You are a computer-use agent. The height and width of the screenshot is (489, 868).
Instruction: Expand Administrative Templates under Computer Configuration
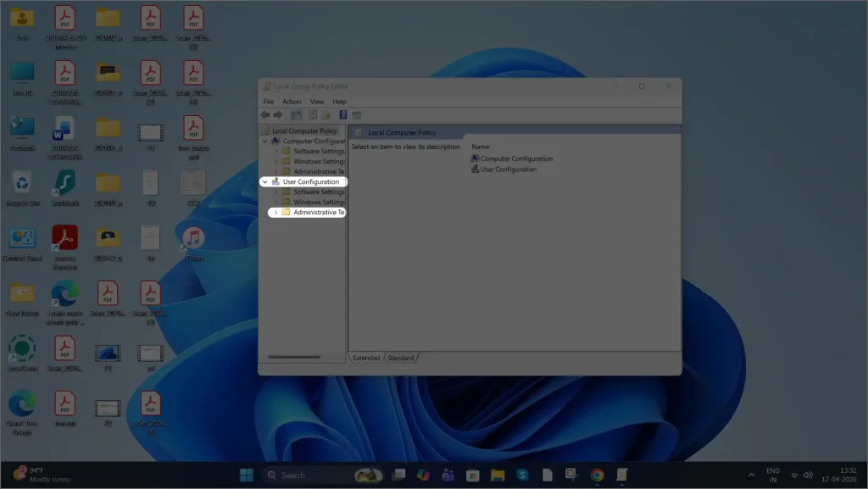(x=276, y=171)
